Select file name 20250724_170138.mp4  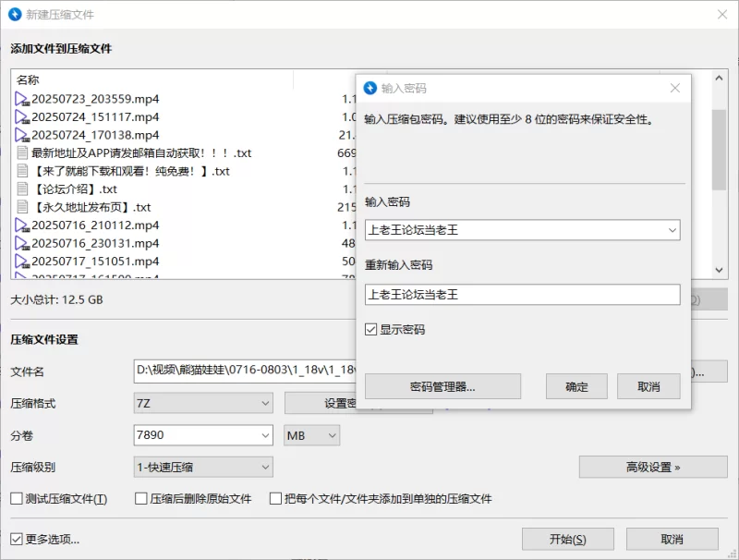pos(95,135)
